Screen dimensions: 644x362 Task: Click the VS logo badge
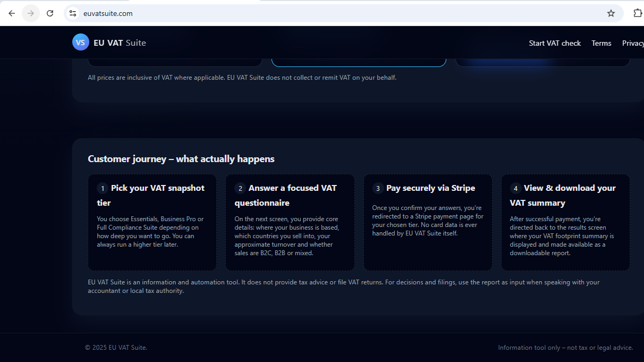click(x=81, y=43)
